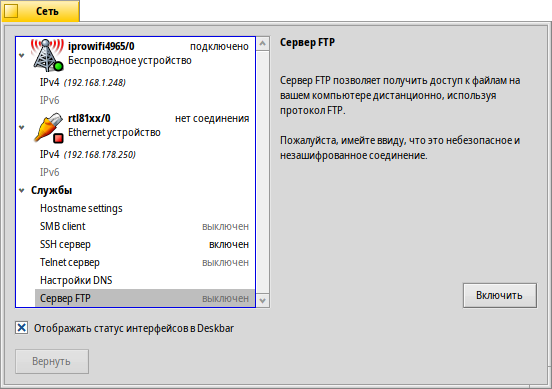Click the Ethernet cable icon of rtl81xx/0
The image size is (552, 389).
pyautogui.click(x=48, y=127)
